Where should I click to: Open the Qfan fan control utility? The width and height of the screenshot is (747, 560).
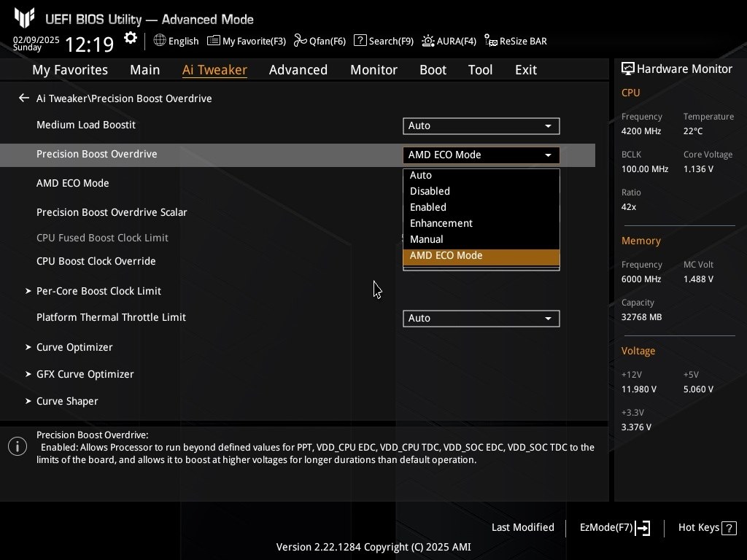tap(319, 41)
